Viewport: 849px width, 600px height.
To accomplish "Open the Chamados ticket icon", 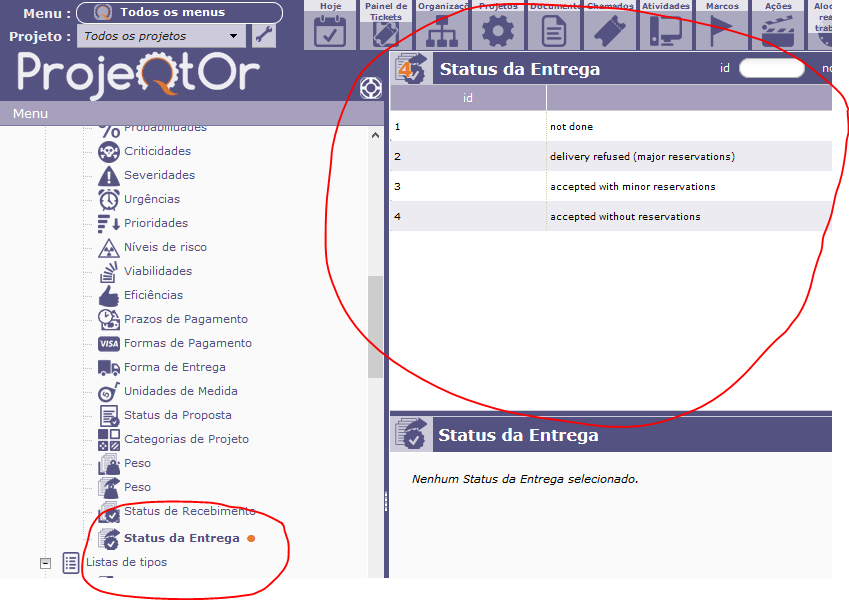I will click(x=610, y=31).
